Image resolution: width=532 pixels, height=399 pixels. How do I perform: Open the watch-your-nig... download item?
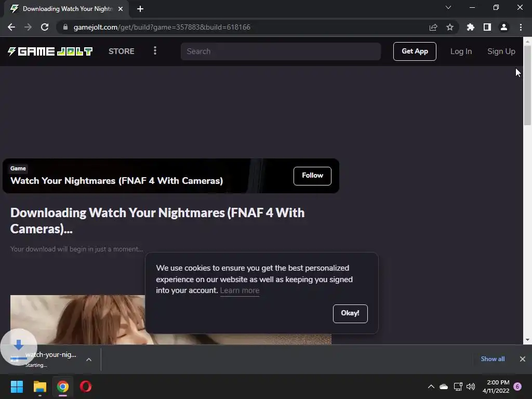[51, 360]
